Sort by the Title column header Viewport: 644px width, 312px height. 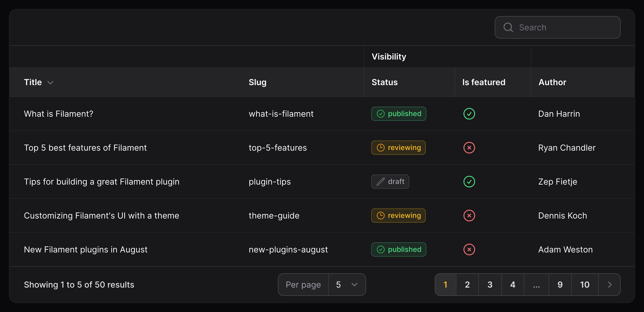39,82
